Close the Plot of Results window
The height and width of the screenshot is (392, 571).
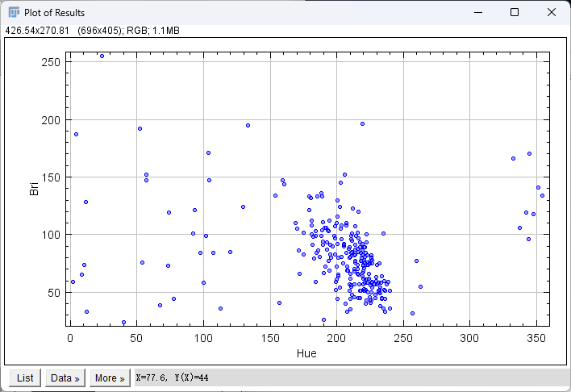552,12
